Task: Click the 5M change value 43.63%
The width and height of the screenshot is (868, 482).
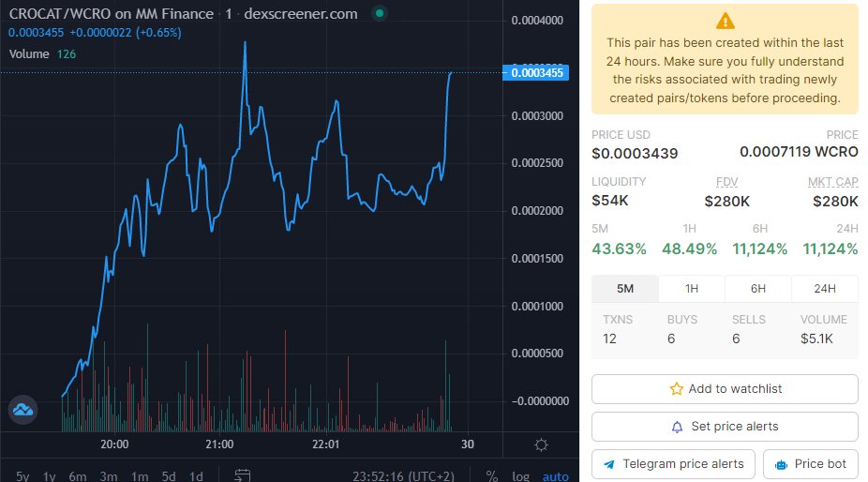Action: pos(619,249)
